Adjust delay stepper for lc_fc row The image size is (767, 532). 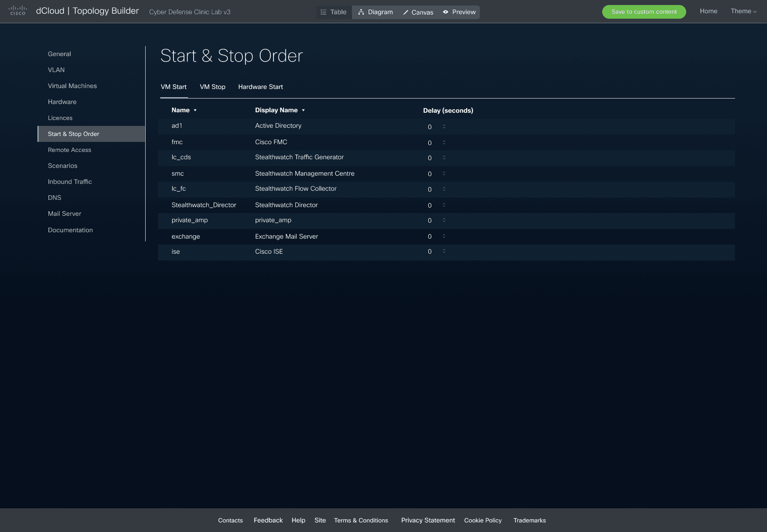(444, 189)
